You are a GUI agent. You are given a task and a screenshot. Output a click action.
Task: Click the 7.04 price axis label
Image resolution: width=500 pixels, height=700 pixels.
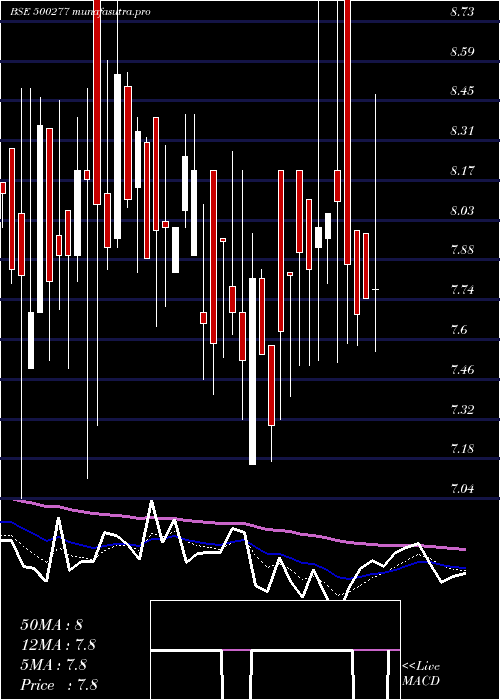tap(462, 489)
